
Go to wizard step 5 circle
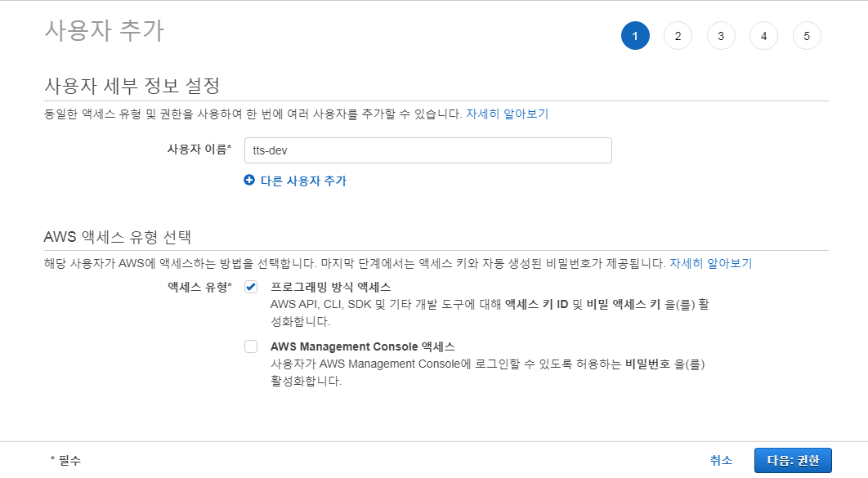[807, 36]
